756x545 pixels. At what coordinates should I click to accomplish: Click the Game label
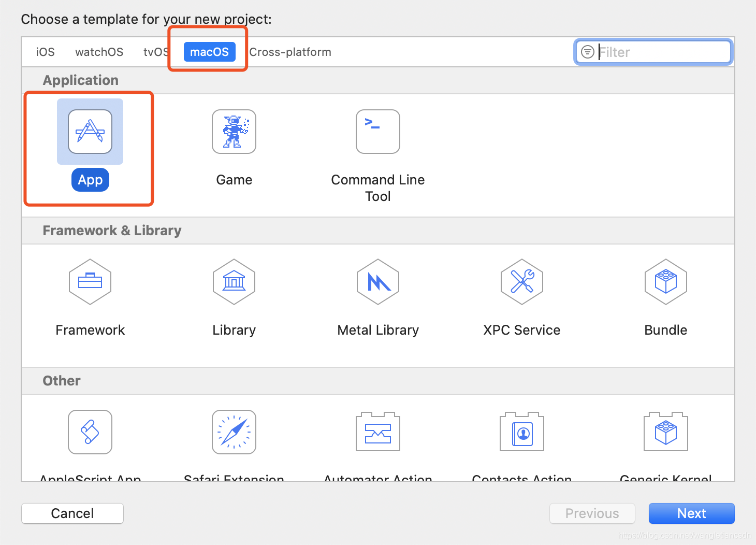point(234,180)
